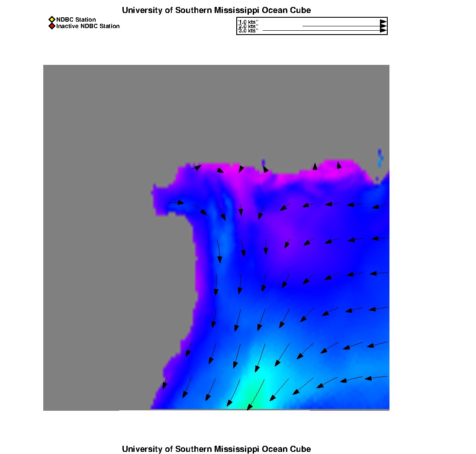Select the arrowheads in the speed scale legend
This screenshot has height=454, width=476.
pyautogui.click(x=383, y=26)
